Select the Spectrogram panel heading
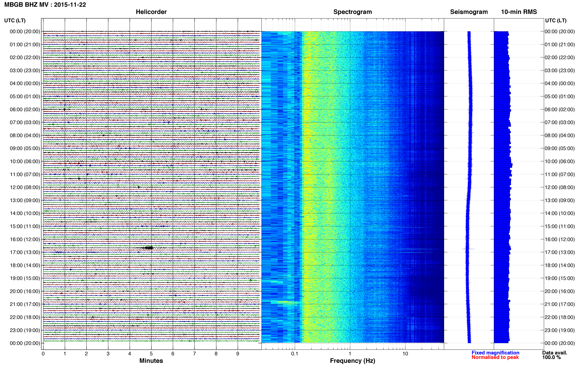This screenshot has height=368, width=588. tap(352, 12)
